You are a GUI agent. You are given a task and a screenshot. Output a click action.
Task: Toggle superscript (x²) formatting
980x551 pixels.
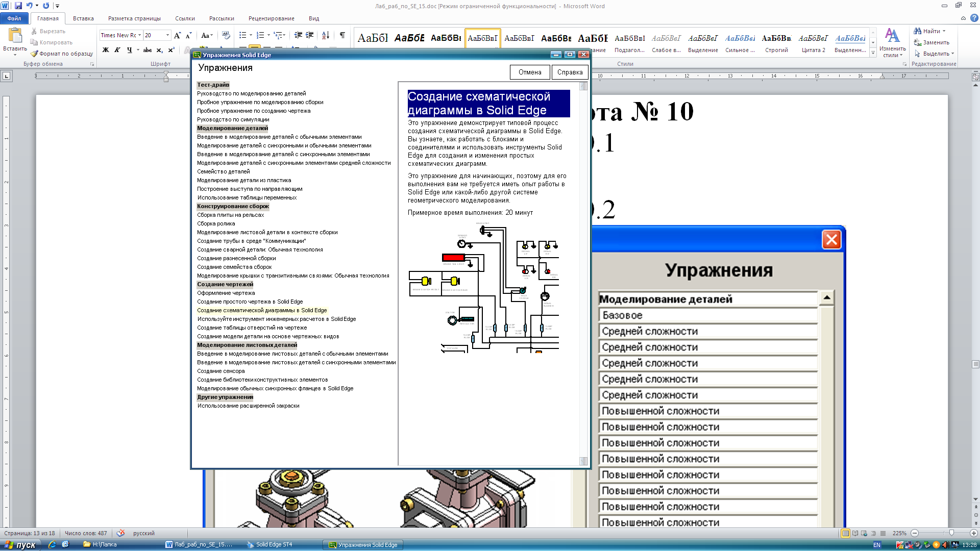tap(171, 50)
